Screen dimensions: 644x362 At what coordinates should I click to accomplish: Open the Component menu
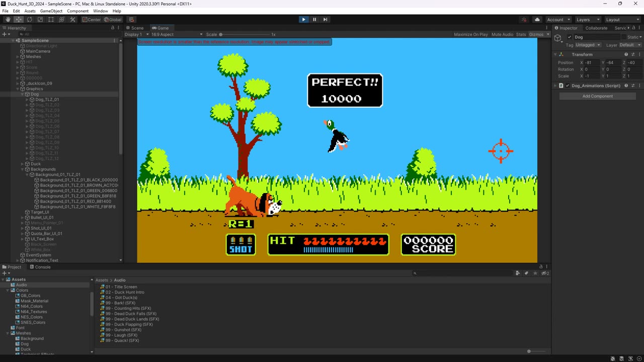(x=78, y=11)
